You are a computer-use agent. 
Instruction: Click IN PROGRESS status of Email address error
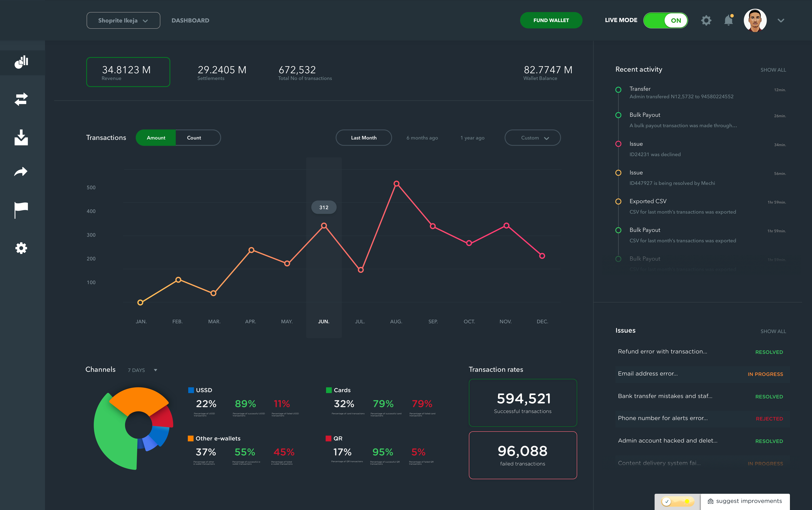(x=765, y=374)
